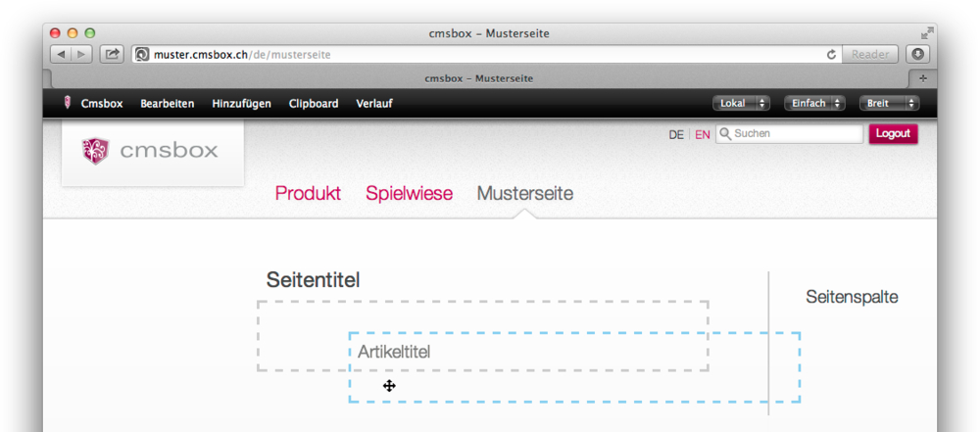Open the Lokal dropdown
The width and height of the screenshot is (980, 432).
click(x=740, y=103)
